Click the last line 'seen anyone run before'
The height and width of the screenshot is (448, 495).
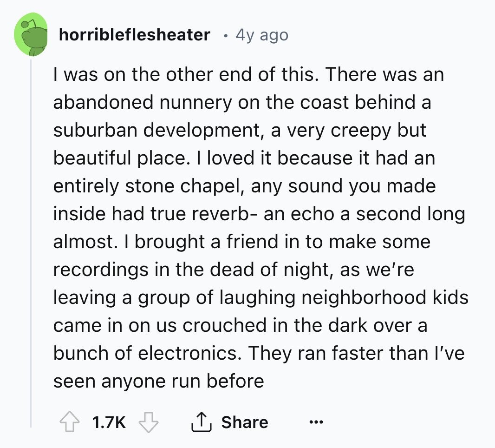pyautogui.click(x=158, y=382)
